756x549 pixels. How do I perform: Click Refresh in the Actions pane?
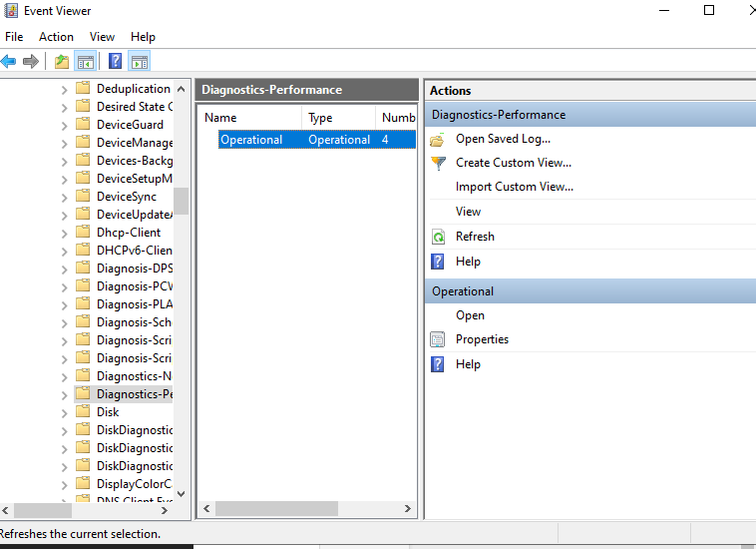pos(475,237)
